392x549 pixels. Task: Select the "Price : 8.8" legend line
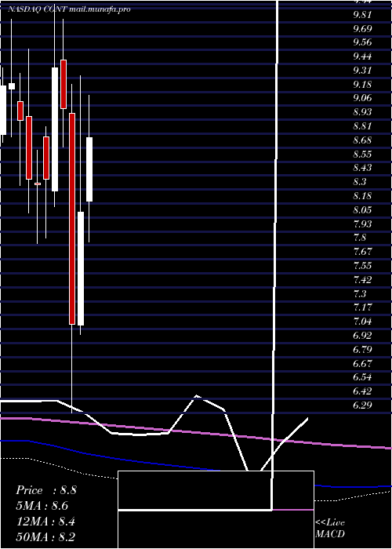[45, 490]
